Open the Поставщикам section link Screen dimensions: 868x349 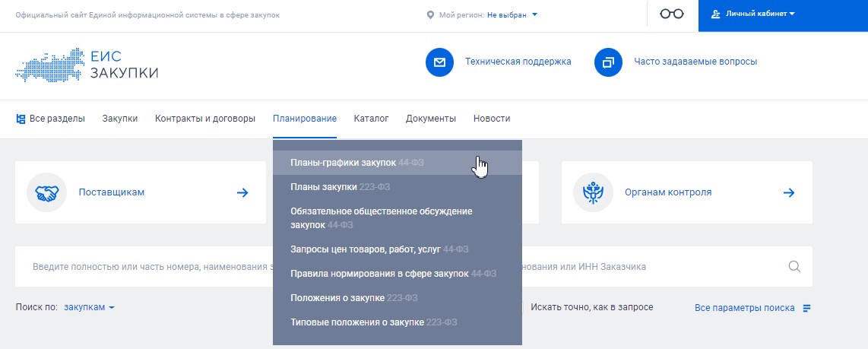[111, 192]
